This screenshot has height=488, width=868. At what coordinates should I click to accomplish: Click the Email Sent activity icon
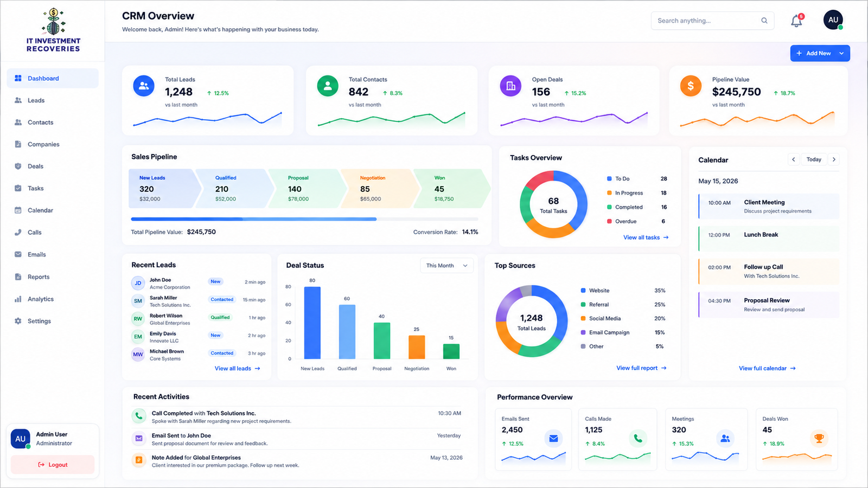coord(139,438)
